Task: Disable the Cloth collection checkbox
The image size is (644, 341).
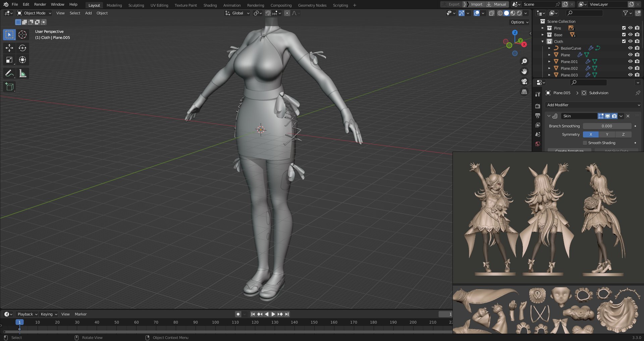Action: click(624, 41)
